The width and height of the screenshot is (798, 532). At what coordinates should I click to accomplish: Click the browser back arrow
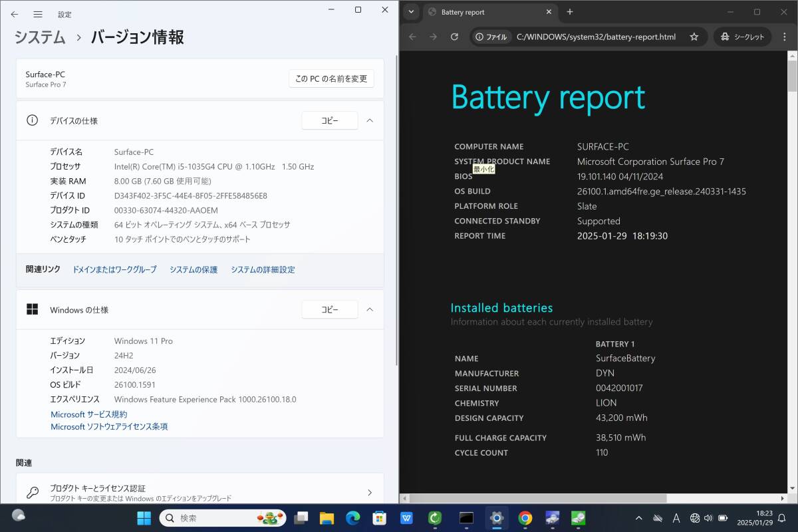click(412, 37)
